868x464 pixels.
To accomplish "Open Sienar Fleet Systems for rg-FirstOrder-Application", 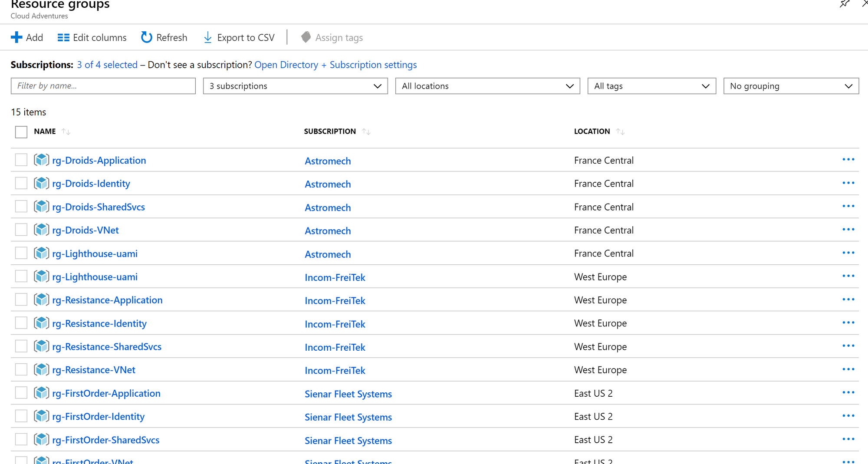I will point(348,394).
